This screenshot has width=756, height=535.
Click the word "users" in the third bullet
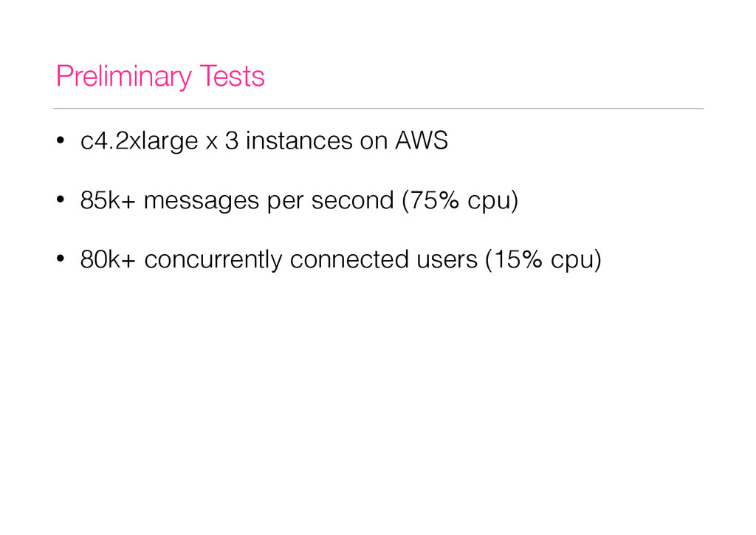(447, 259)
